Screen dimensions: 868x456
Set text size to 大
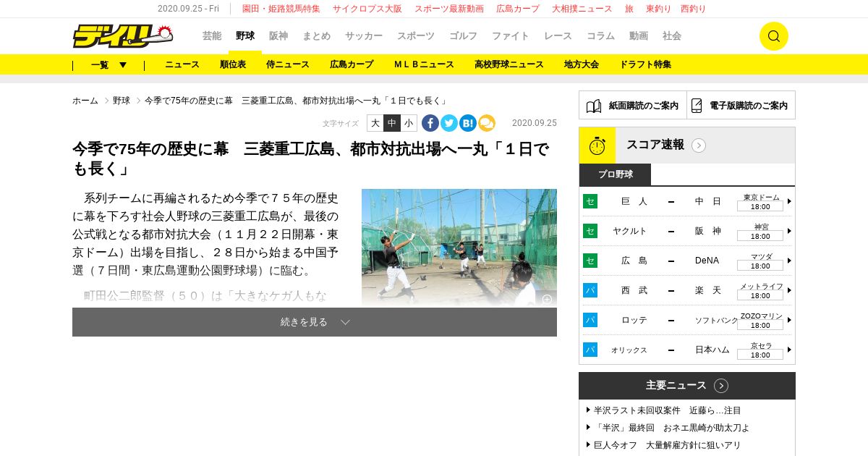tap(375, 123)
